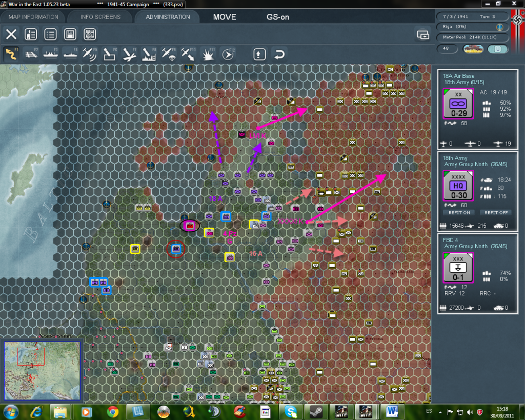Screen dimensions: 525x420
Task: Click the explosion icon labeled F11
Action: click(x=208, y=54)
